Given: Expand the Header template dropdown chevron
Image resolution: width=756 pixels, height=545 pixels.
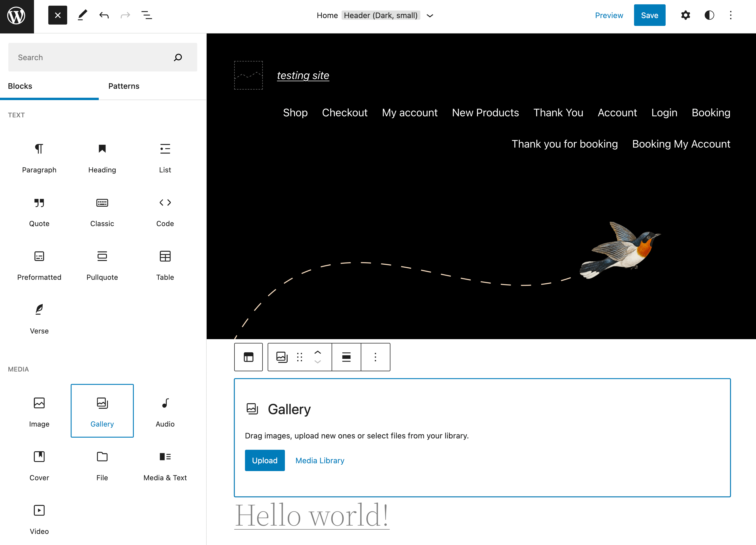Looking at the screenshot, I should tap(430, 16).
